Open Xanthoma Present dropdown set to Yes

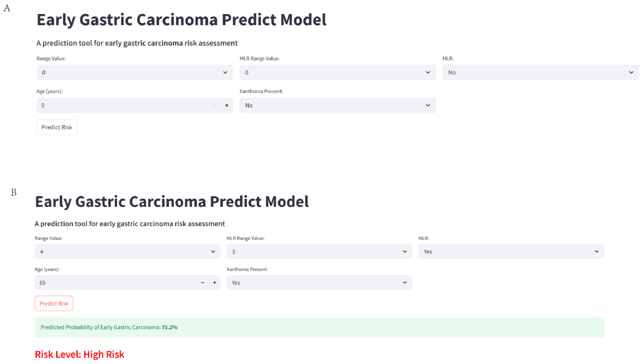319,282
